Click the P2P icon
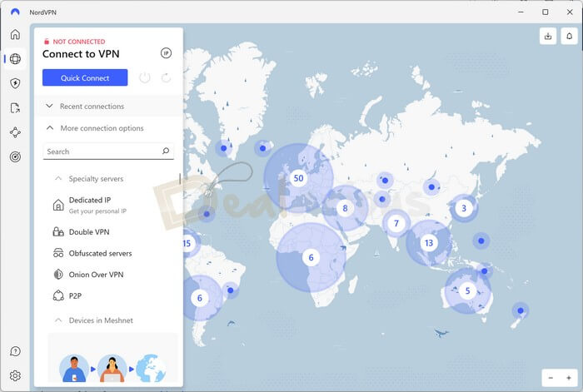Viewport: 583px width, 392px height. 58,295
